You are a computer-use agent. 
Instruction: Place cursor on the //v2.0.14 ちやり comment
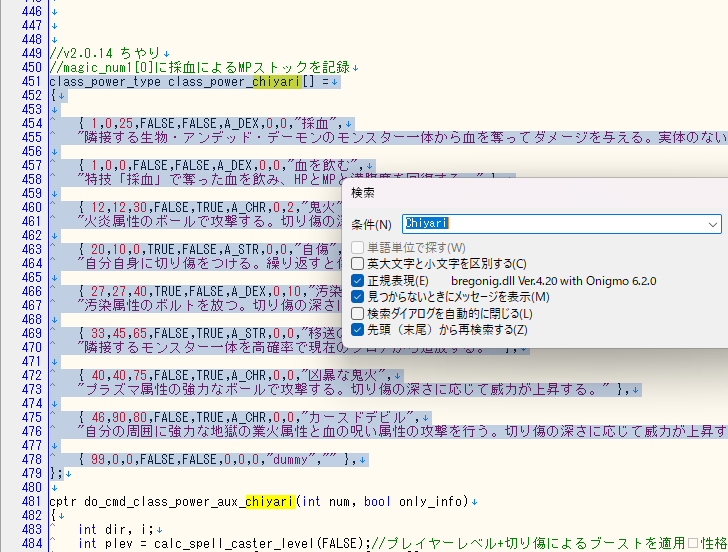[100, 53]
